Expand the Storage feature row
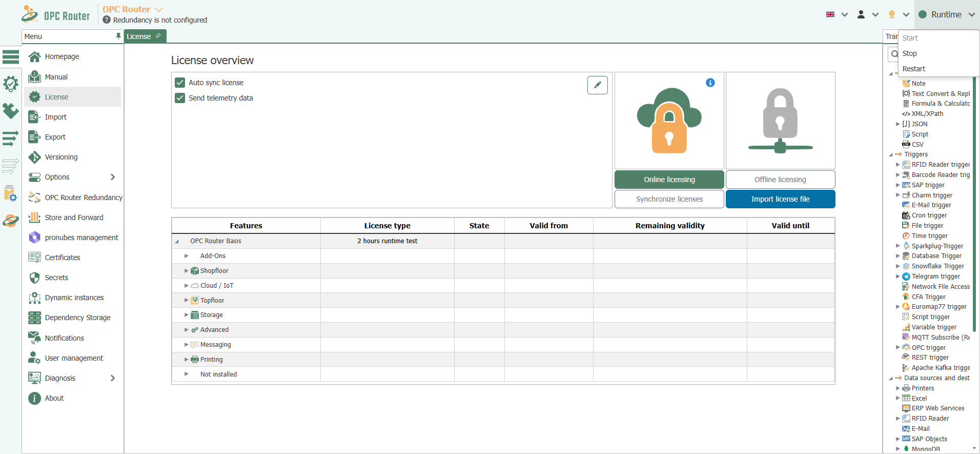Screen dimensions: 980x454 pos(187,315)
